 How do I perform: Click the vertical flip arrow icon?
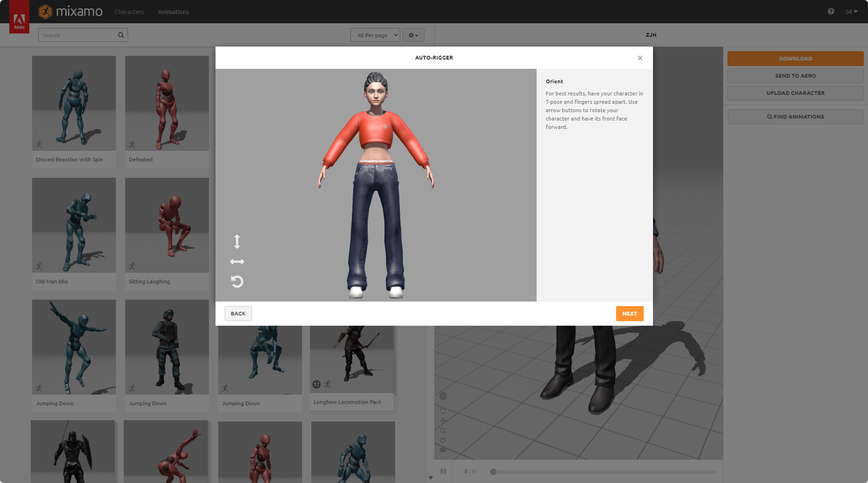[x=237, y=241]
